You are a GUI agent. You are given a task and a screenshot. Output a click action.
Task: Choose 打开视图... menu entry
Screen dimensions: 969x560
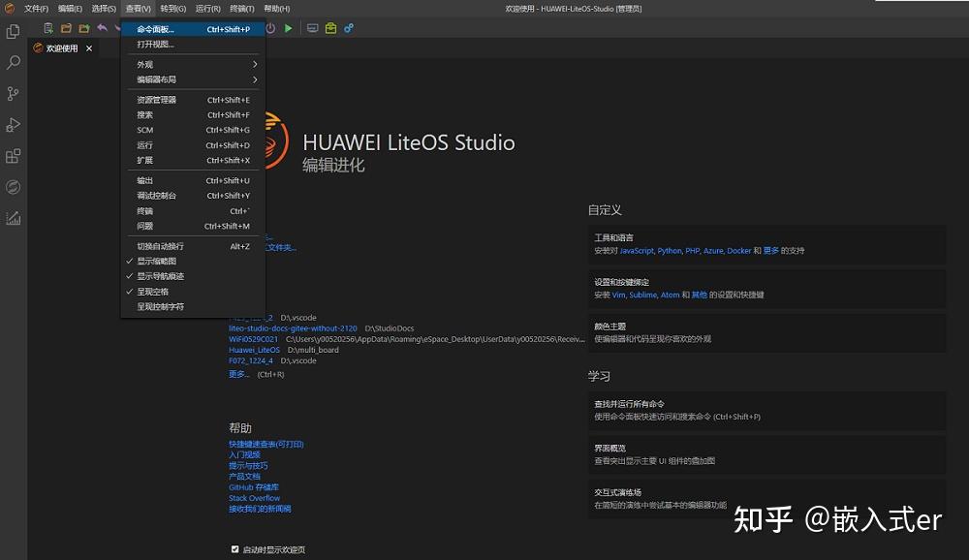coord(193,44)
